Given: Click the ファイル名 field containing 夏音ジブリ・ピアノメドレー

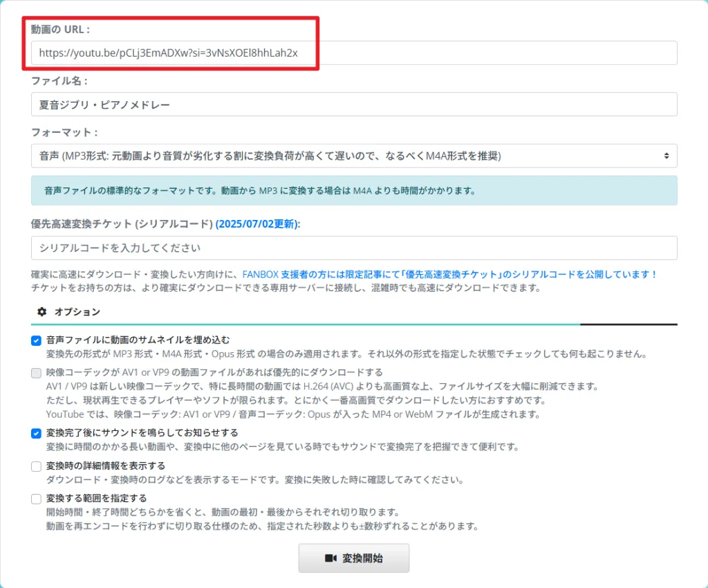Looking at the screenshot, I should [354, 104].
